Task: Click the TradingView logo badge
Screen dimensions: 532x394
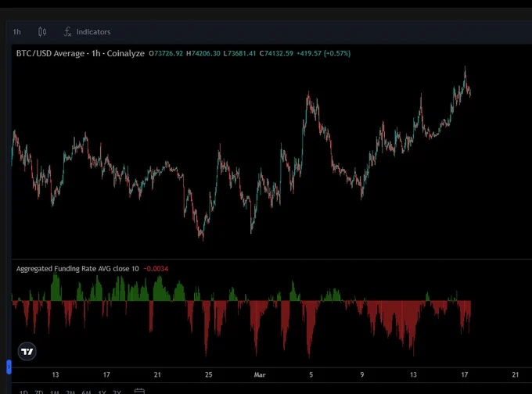Action: pyautogui.click(x=27, y=351)
